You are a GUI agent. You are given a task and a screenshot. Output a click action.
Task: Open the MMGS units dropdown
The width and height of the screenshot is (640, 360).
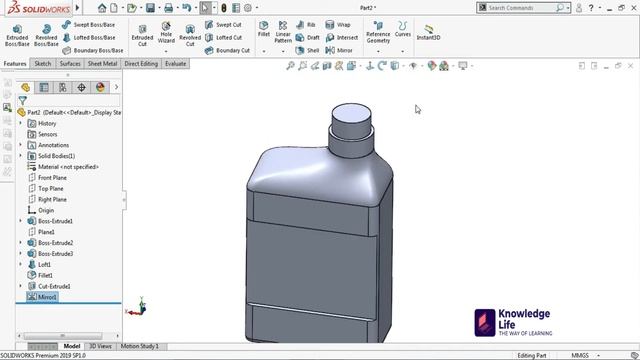tap(598, 356)
